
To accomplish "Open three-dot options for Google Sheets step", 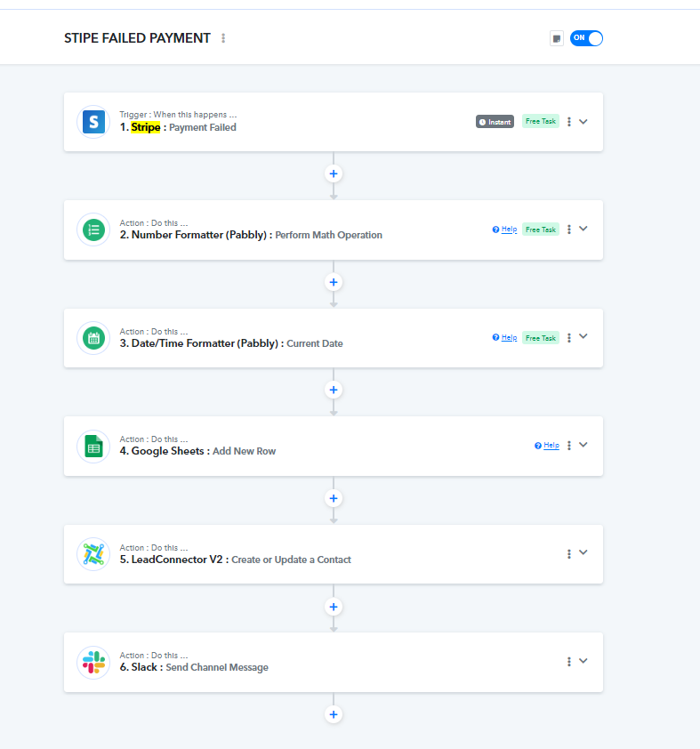I will coord(568,445).
